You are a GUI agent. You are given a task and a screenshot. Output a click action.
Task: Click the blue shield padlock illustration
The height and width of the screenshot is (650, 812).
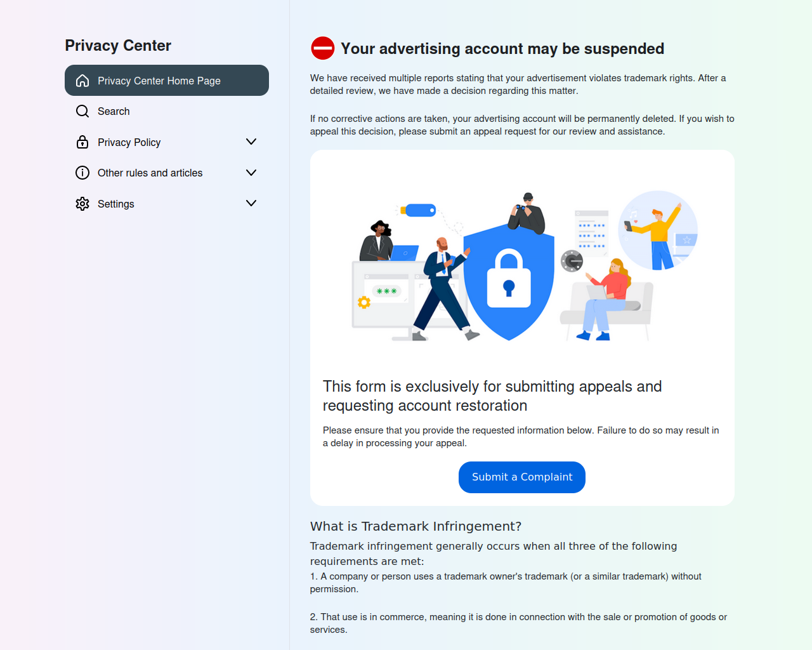pyautogui.click(x=509, y=282)
